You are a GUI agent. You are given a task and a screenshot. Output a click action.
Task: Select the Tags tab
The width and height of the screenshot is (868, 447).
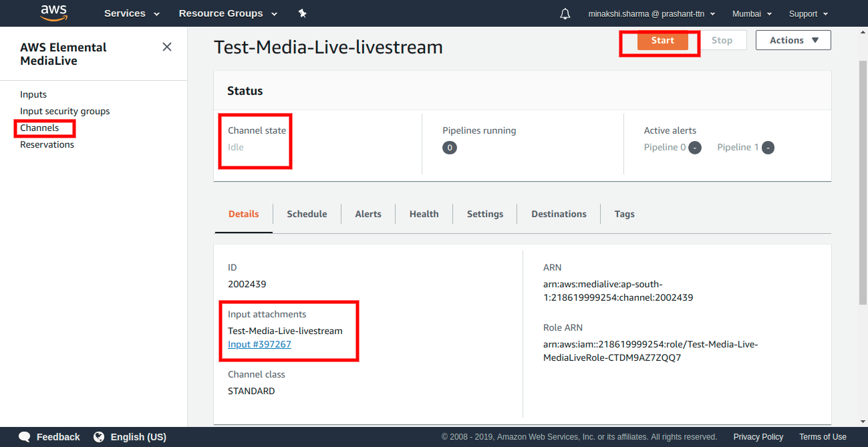[x=625, y=214]
